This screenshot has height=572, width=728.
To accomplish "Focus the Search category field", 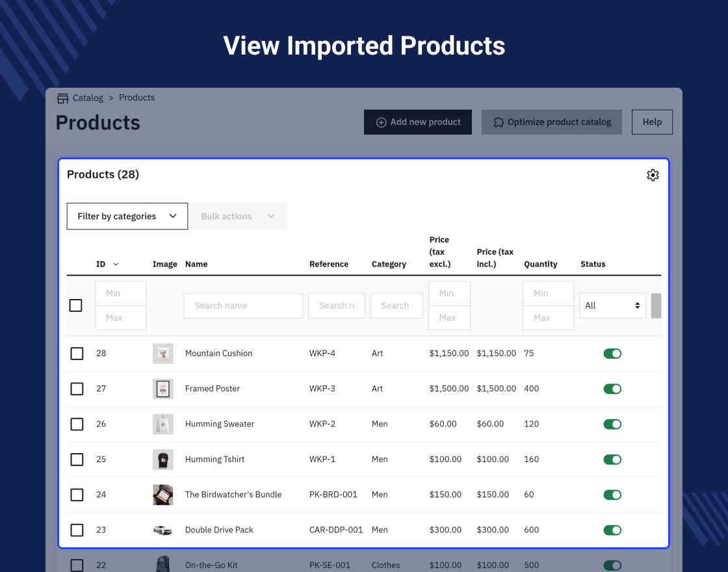I will 396,305.
